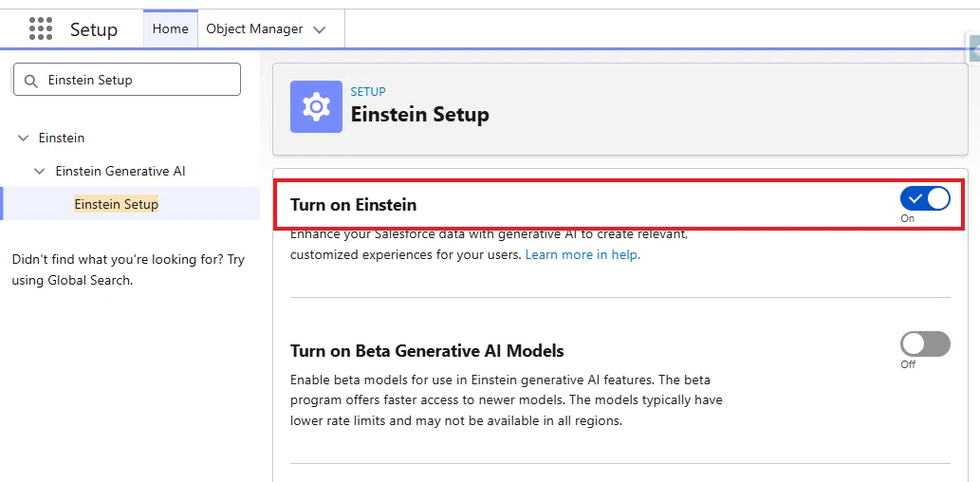Click the Einstein Setup gear icon
Image resolution: width=980 pixels, height=482 pixels.
click(x=316, y=107)
